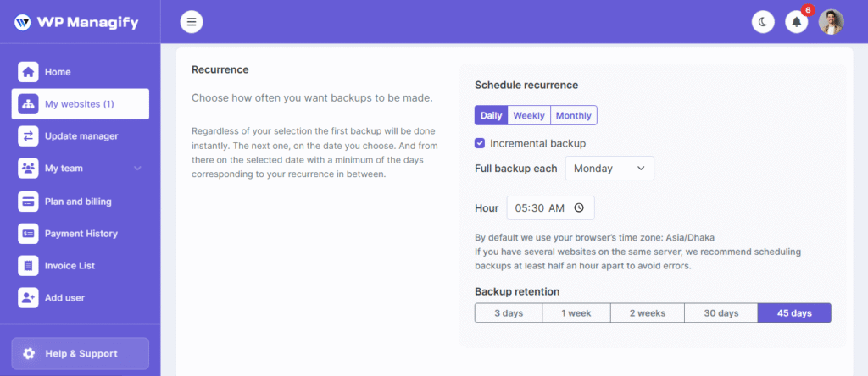Uncheck the Incremental backup checkbox
The height and width of the screenshot is (376, 868).
pyautogui.click(x=480, y=143)
